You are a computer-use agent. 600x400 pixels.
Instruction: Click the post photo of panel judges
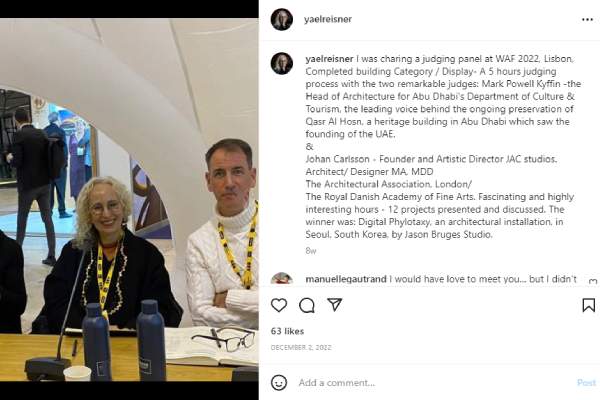129,200
